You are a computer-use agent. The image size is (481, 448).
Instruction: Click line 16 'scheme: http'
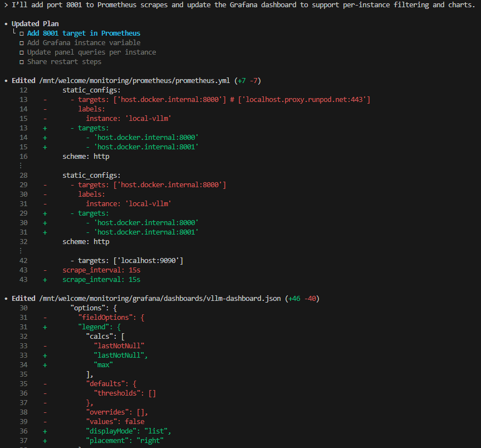pyautogui.click(x=86, y=156)
